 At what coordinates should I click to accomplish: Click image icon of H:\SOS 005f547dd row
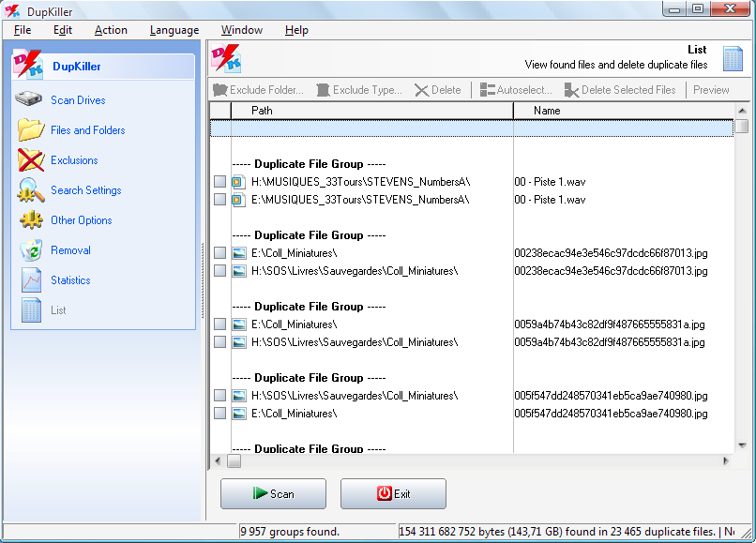pyautogui.click(x=238, y=396)
